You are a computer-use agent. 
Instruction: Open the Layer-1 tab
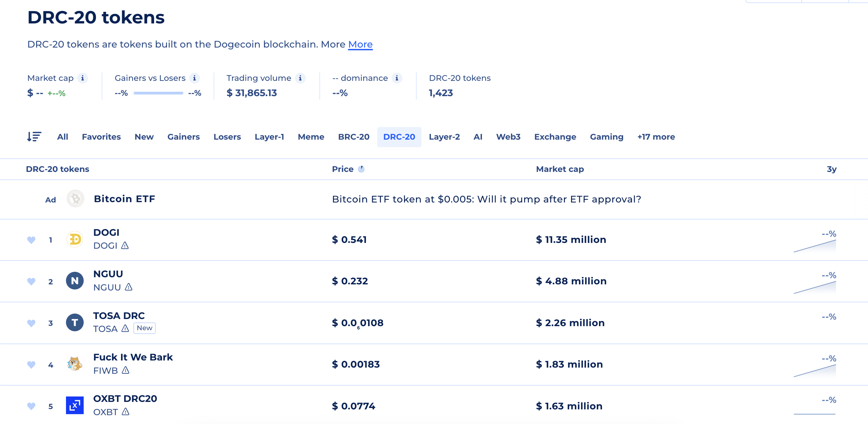point(269,137)
